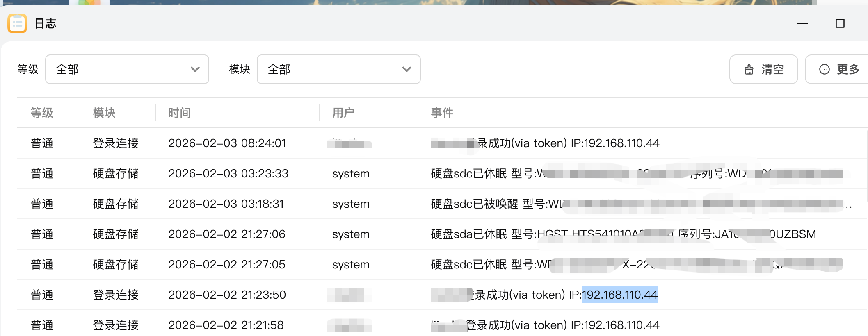868x336 pixels.
Task: Click the 模块 column header
Action: click(104, 113)
